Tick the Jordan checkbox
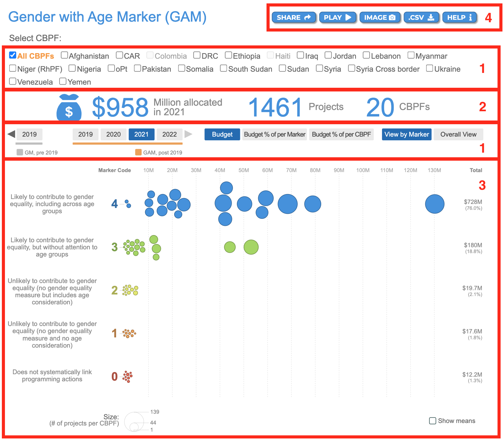 click(x=328, y=55)
